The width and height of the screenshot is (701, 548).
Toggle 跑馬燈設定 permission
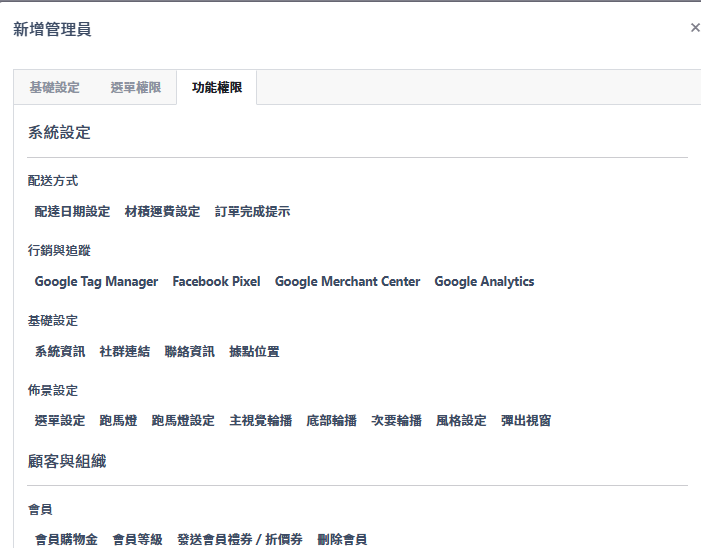tap(183, 421)
